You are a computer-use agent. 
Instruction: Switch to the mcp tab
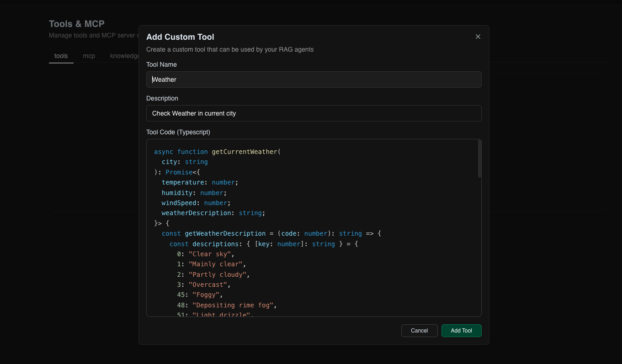point(89,56)
